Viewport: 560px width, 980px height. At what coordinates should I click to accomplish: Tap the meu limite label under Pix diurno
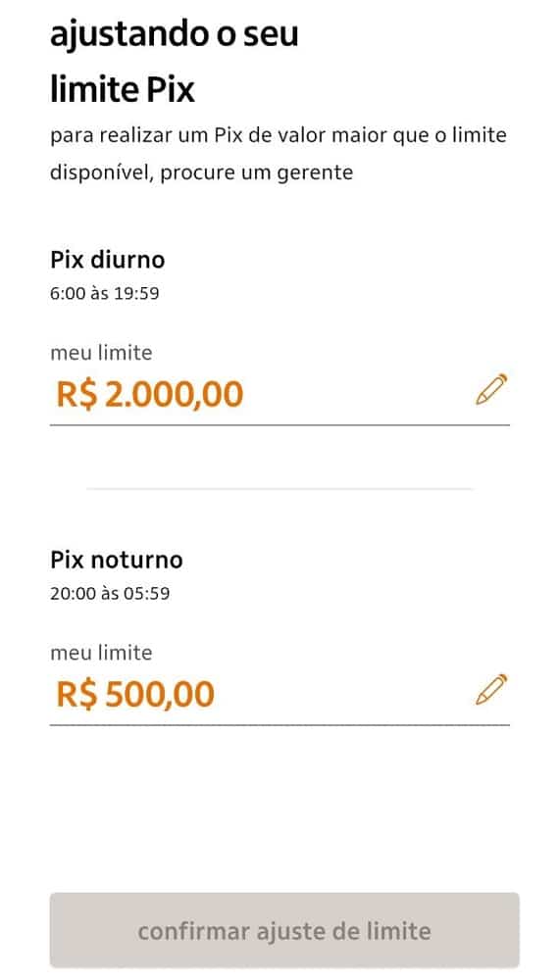101,353
